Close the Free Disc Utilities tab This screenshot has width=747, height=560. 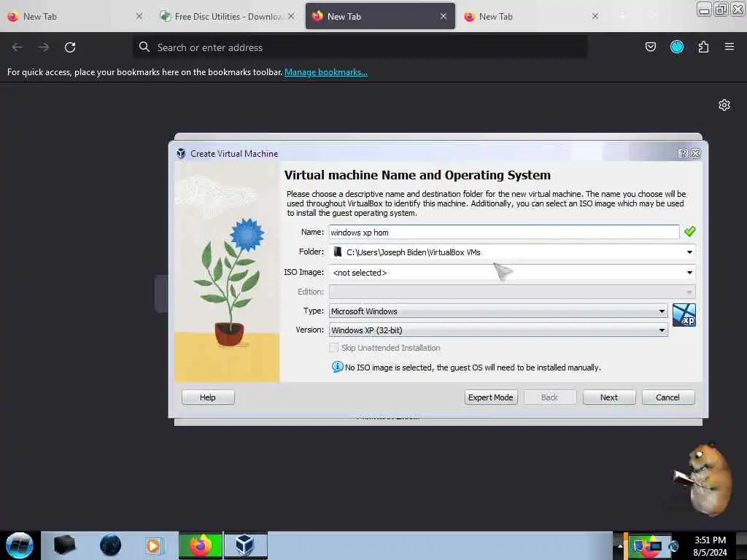pyautogui.click(x=291, y=16)
